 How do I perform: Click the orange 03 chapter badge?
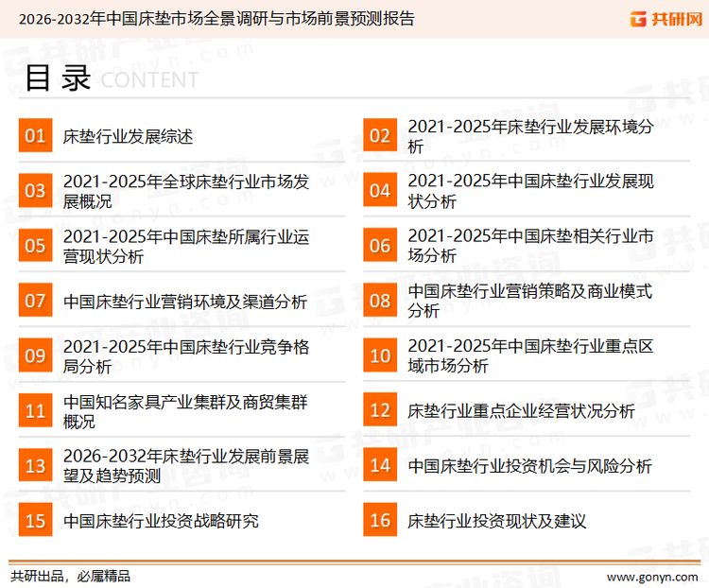click(35, 190)
